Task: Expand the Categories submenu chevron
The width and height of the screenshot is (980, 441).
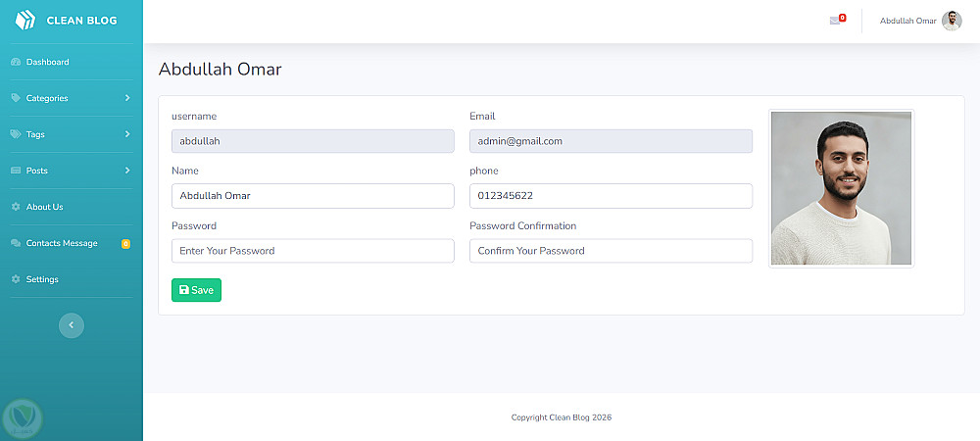Action: pyautogui.click(x=127, y=98)
